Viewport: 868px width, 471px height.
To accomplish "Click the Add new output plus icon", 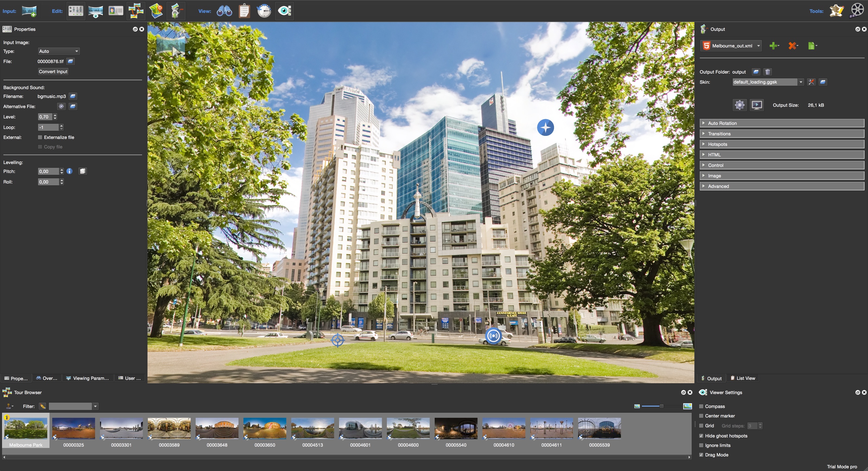I will click(x=773, y=45).
